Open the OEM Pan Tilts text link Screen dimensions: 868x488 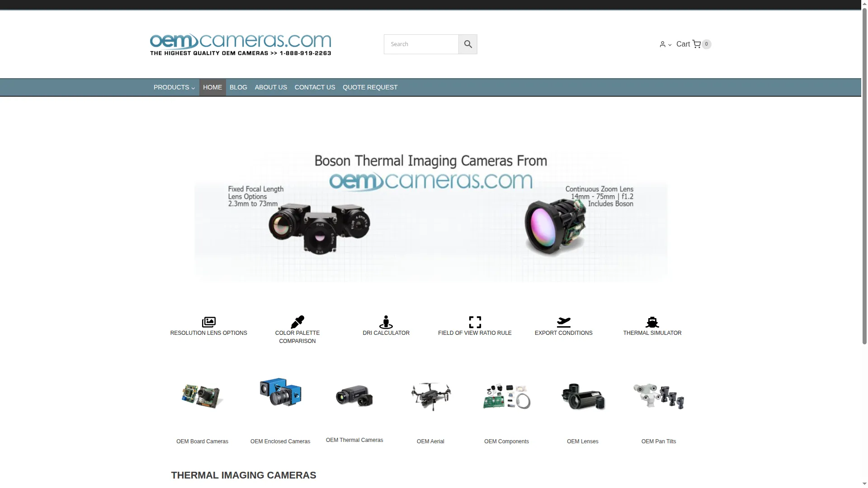(659, 441)
